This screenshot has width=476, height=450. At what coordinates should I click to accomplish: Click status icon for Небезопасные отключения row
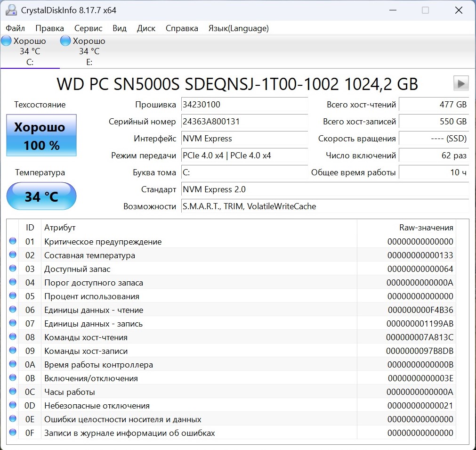tap(13, 405)
